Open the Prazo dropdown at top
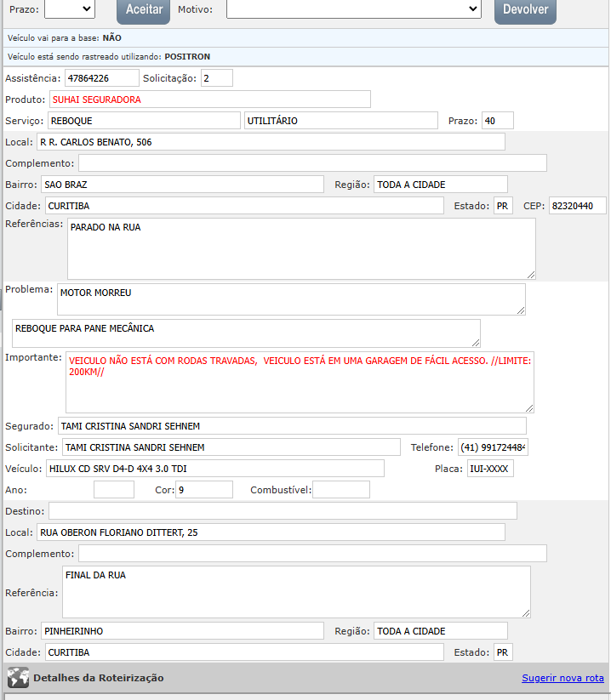The image size is (611, 700). 70,9
